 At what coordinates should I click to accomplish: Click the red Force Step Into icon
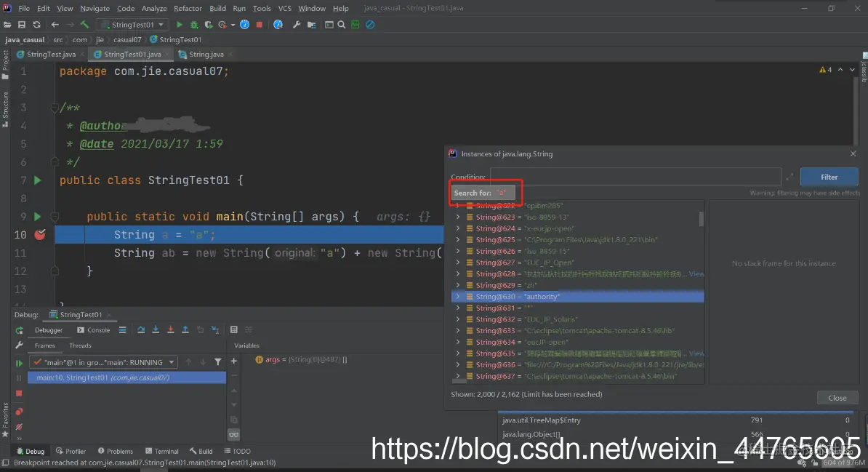(x=171, y=329)
